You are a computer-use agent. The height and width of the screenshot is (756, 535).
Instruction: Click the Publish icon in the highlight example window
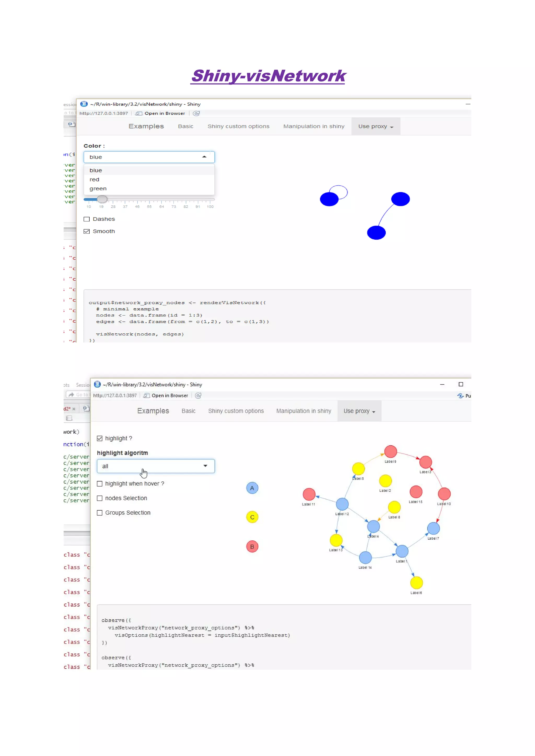click(461, 395)
